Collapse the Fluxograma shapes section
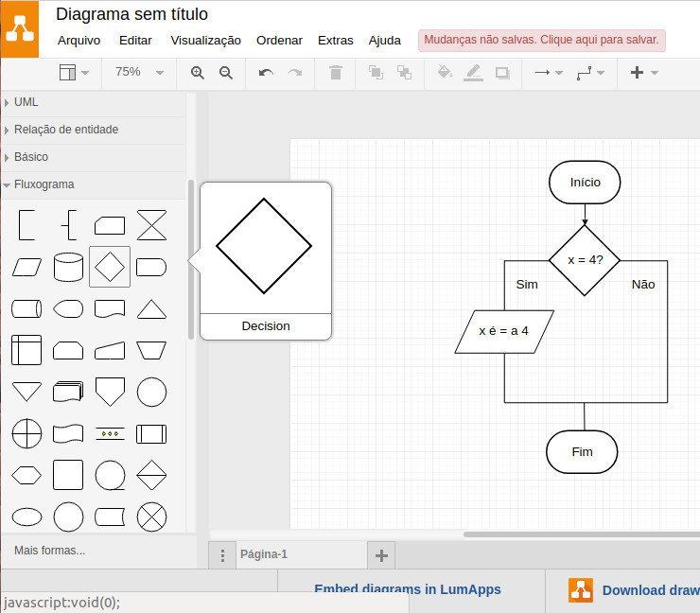Screen dimensions: 700x613 [x=44, y=184]
